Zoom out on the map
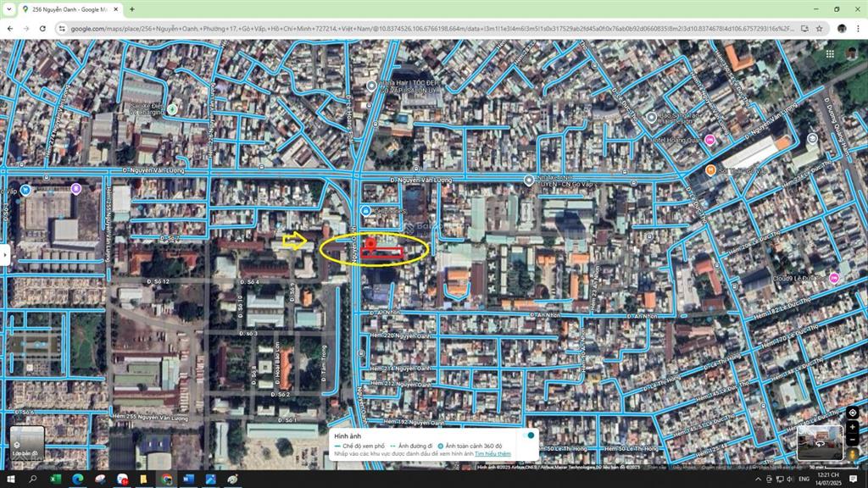The height and width of the screenshot is (488, 868). pos(853,441)
